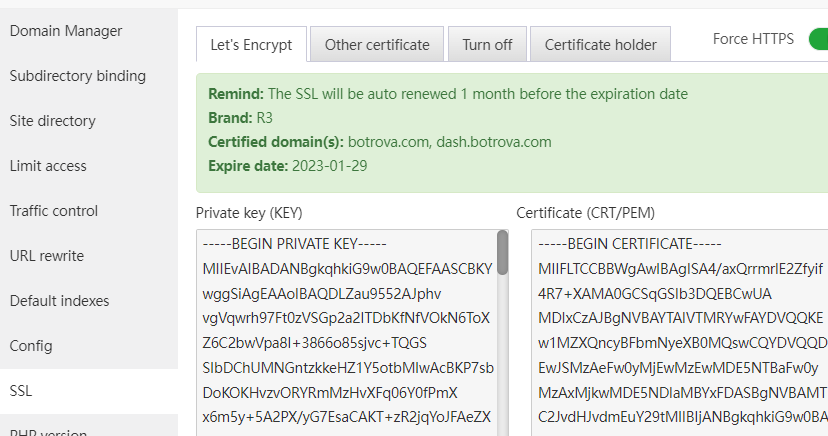This screenshot has width=828, height=436.
Task: Click the Private key (KEY) label
Action: tap(249, 212)
